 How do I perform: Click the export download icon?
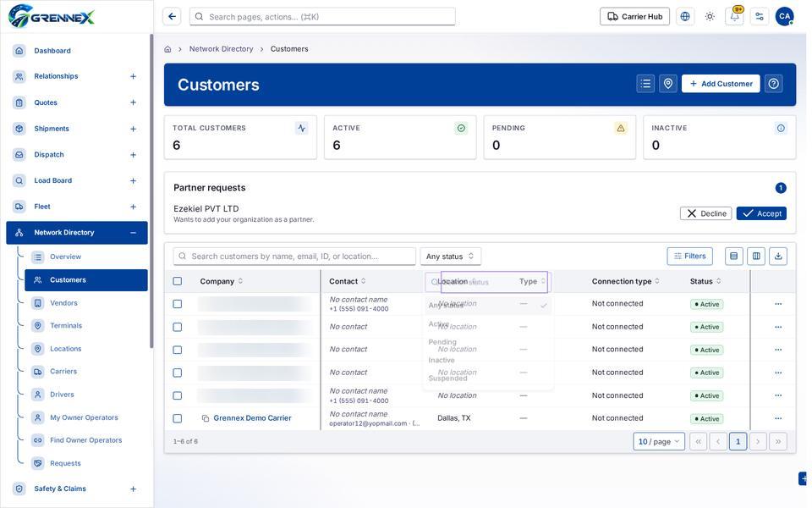(778, 256)
